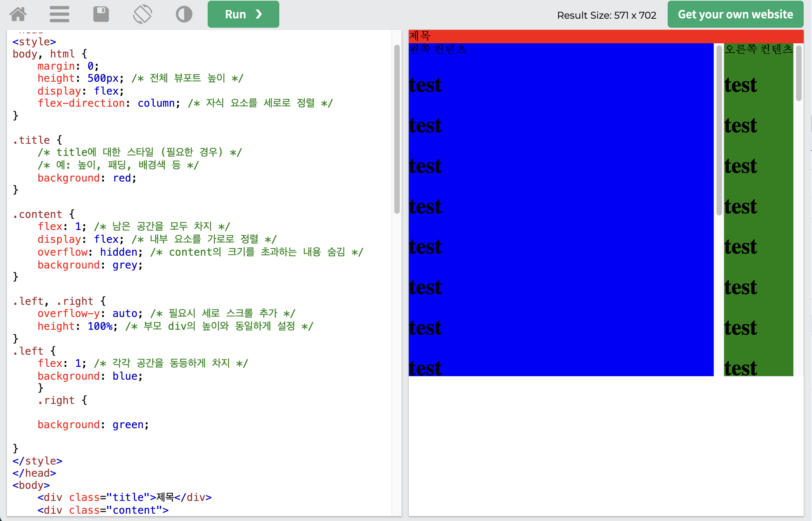
Task: Click the '<div class="content">' code line
Action: tap(103, 510)
